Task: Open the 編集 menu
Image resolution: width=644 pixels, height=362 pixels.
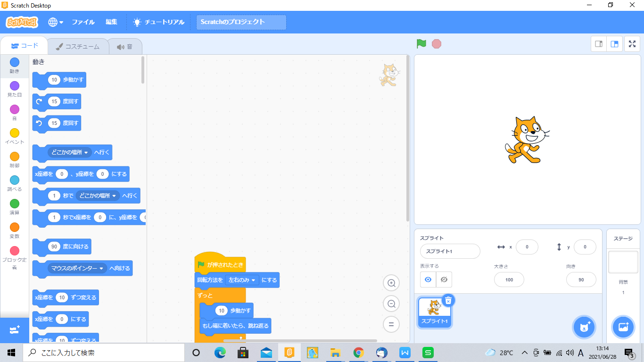Action: tap(111, 22)
